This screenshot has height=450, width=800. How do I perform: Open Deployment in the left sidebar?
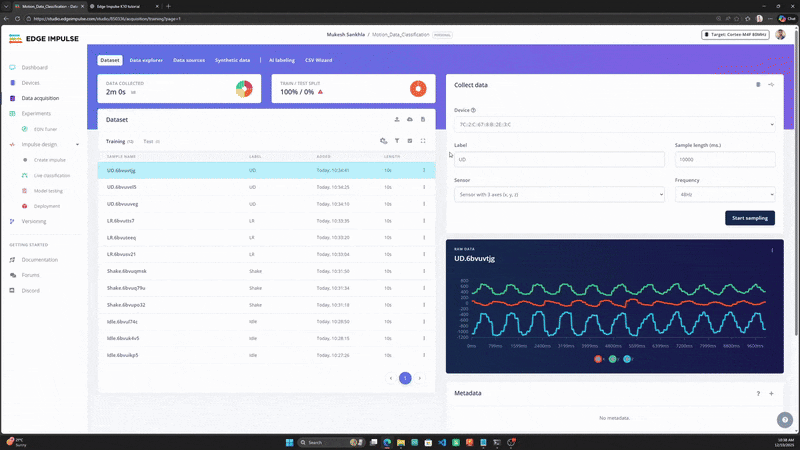[46, 206]
